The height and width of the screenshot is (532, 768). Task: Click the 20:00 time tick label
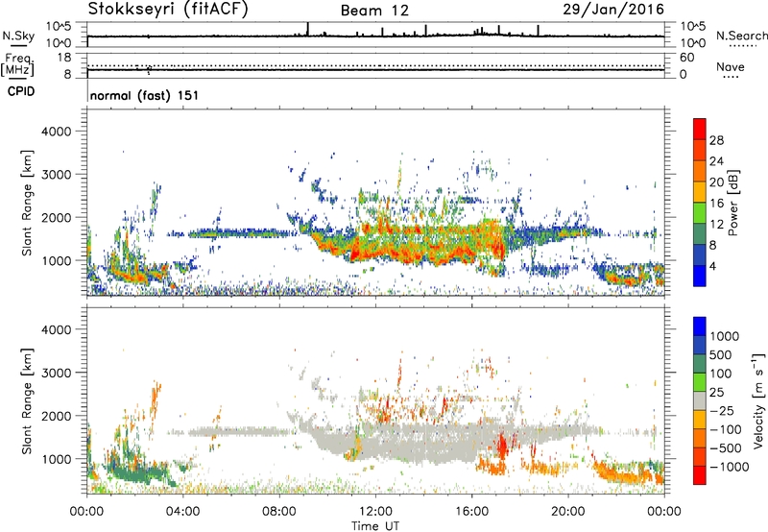(x=568, y=512)
